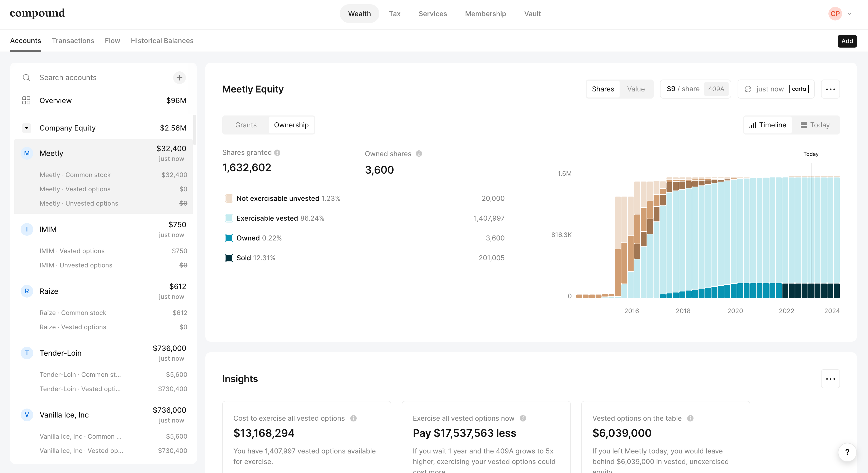Open the Wealth tab
Image resolution: width=868 pixels, height=473 pixels.
pyautogui.click(x=359, y=14)
